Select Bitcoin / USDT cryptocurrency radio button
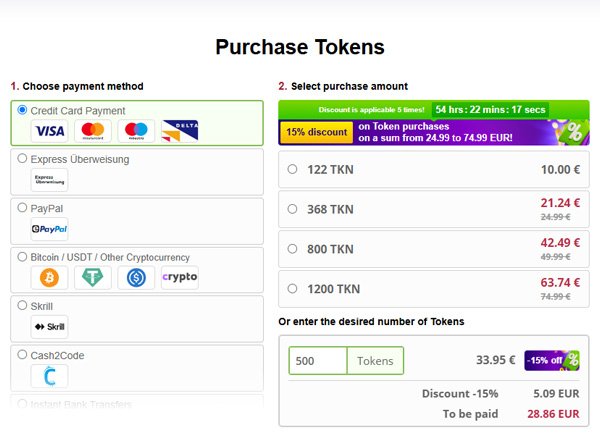The height and width of the screenshot is (440, 600). 22,257
